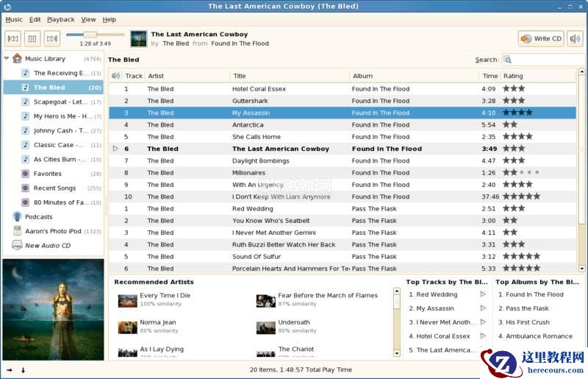
Task: Sort by the Time column header
Action: click(x=490, y=76)
